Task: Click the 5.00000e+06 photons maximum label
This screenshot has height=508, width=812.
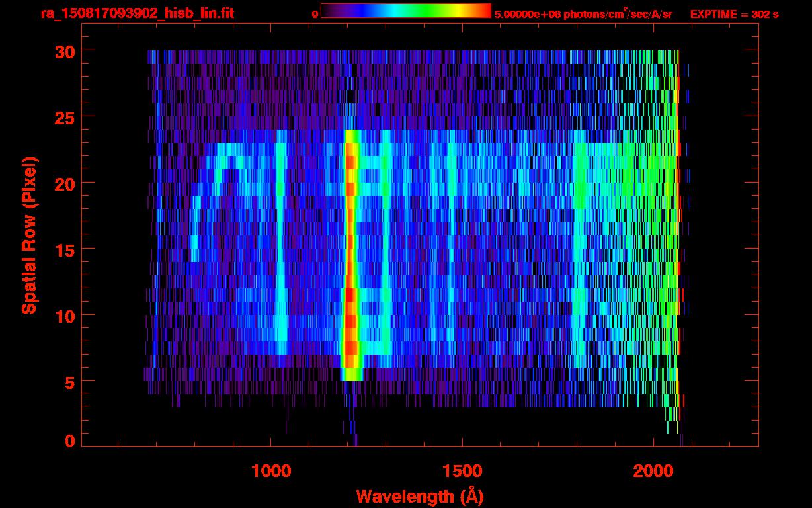Action: [583, 14]
